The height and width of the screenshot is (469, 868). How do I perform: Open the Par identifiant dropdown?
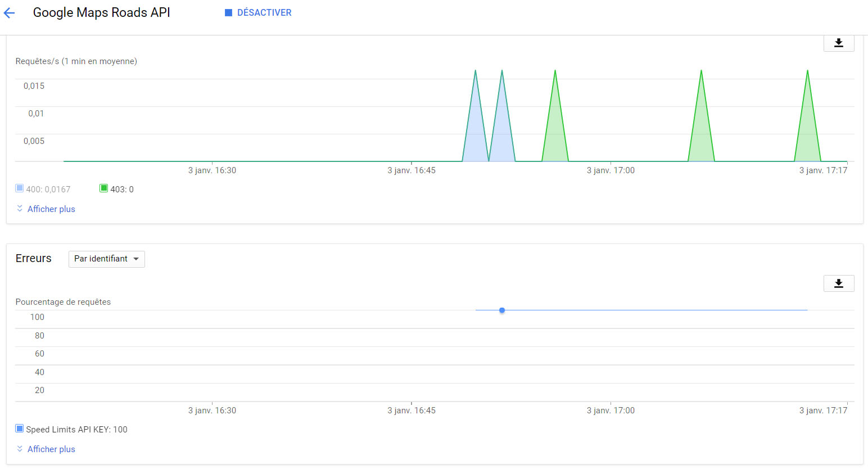click(106, 259)
